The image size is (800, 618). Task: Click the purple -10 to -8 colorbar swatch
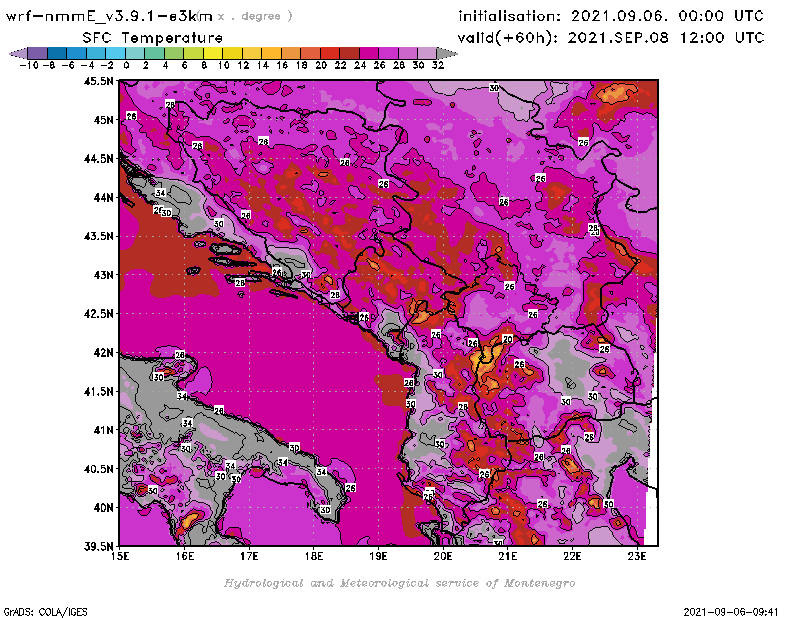point(37,53)
